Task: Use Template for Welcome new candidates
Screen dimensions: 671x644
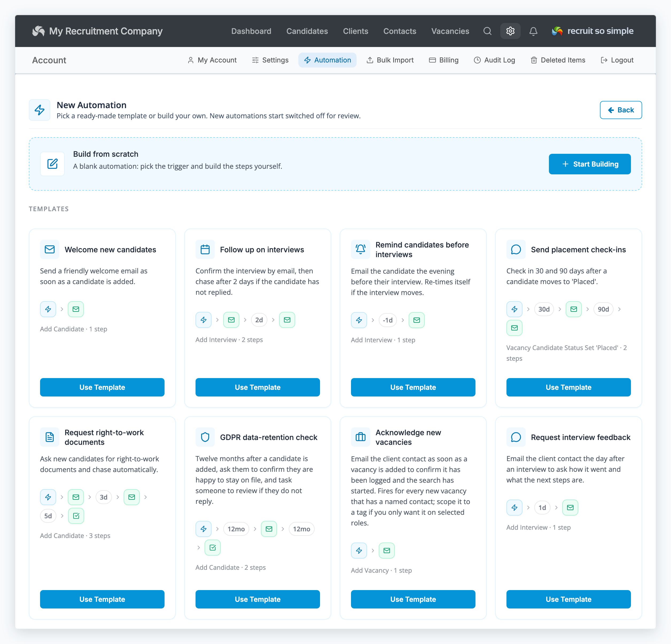Action: pos(102,387)
